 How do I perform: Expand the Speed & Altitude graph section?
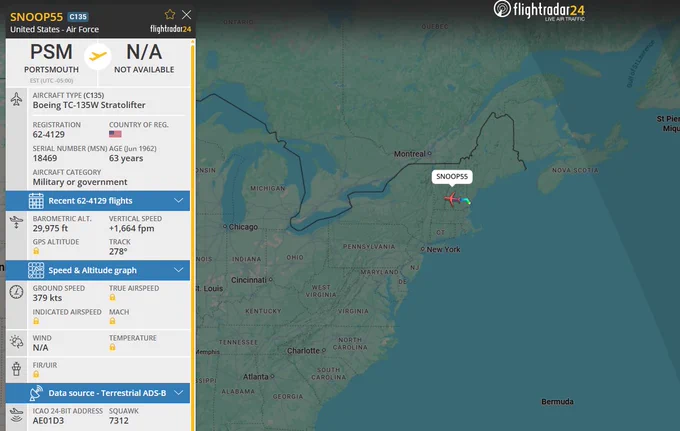coord(98,270)
